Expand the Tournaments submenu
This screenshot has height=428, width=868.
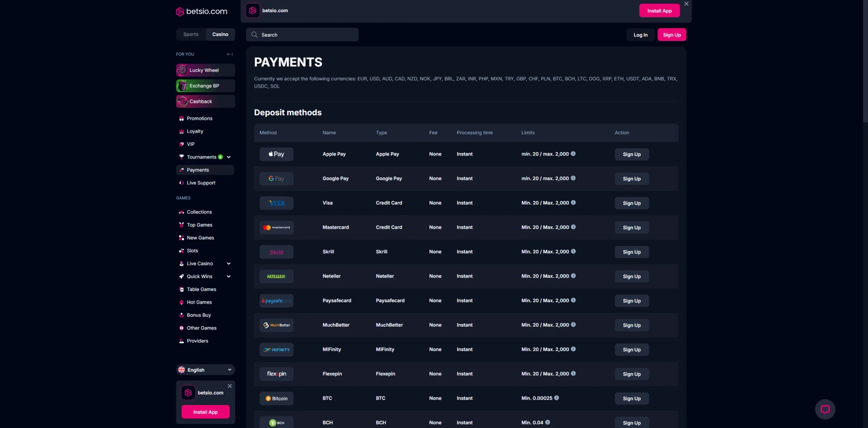click(229, 157)
